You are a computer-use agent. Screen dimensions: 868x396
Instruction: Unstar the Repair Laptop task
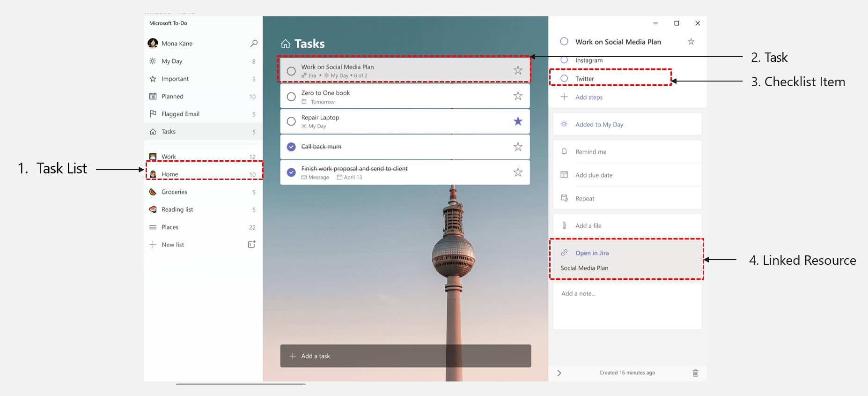point(518,121)
